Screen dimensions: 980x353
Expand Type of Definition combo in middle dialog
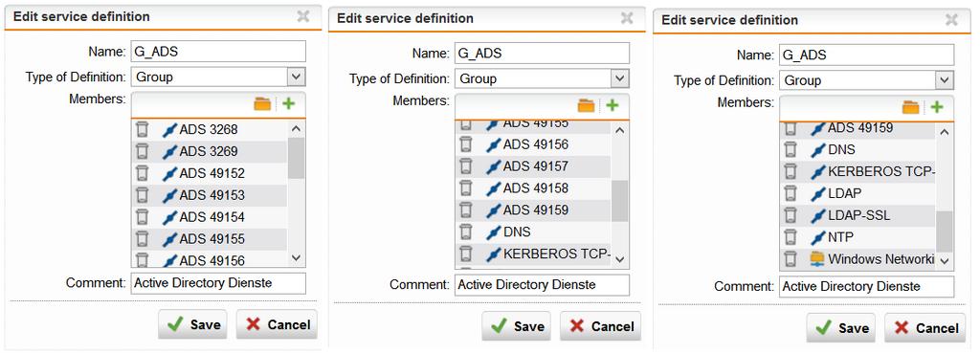[x=620, y=78]
